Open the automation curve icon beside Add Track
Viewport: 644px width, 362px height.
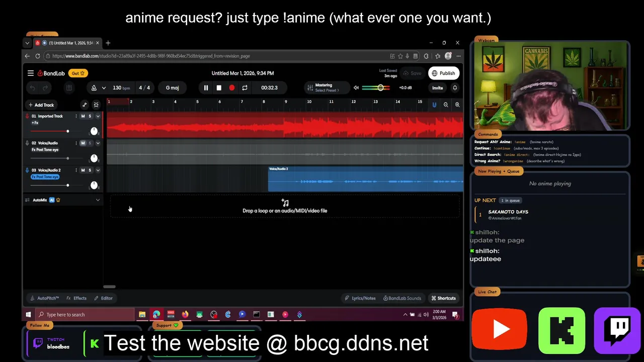[x=85, y=105]
